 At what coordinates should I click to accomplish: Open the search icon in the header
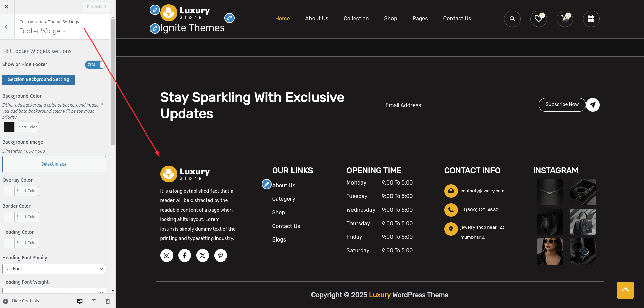pyautogui.click(x=512, y=19)
